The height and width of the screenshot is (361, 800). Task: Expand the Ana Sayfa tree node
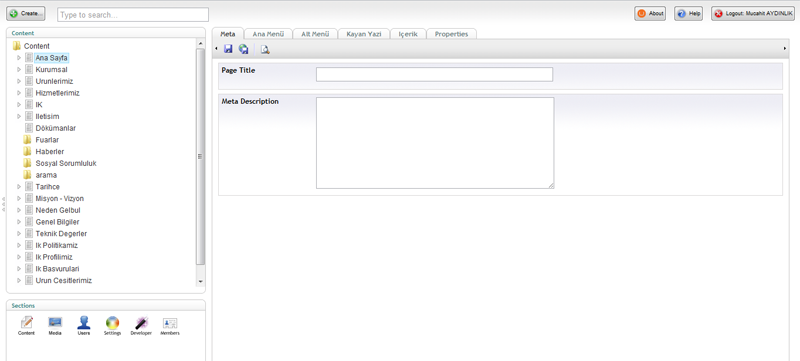(x=19, y=58)
